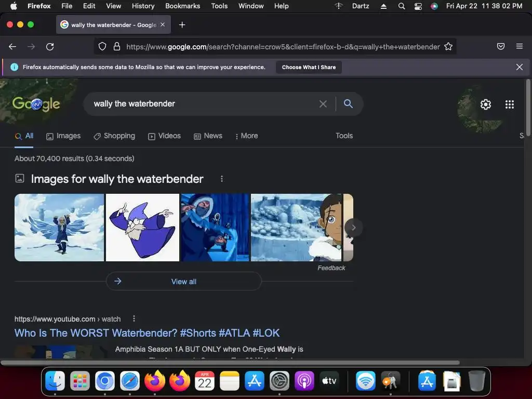Switch to the Shopping results tab
The width and height of the screenshot is (532, 399).
(x=114, y=136)
